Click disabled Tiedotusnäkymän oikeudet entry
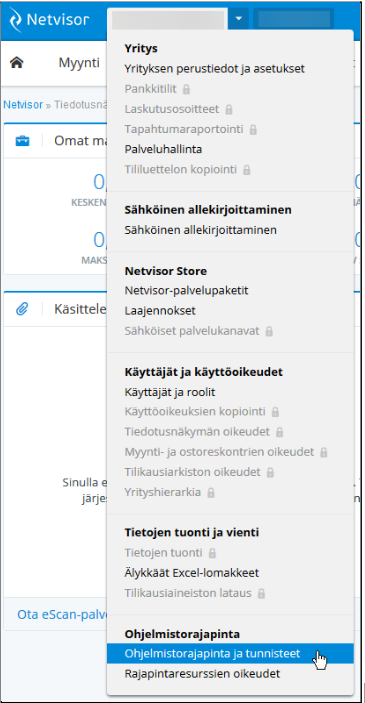The width and height of the screenshot is (365, 703). click(x=197, y=432)
